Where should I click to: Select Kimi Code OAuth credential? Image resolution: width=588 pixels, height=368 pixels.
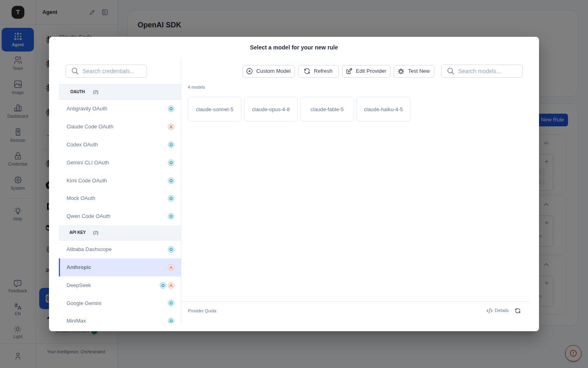click(120, 181)
